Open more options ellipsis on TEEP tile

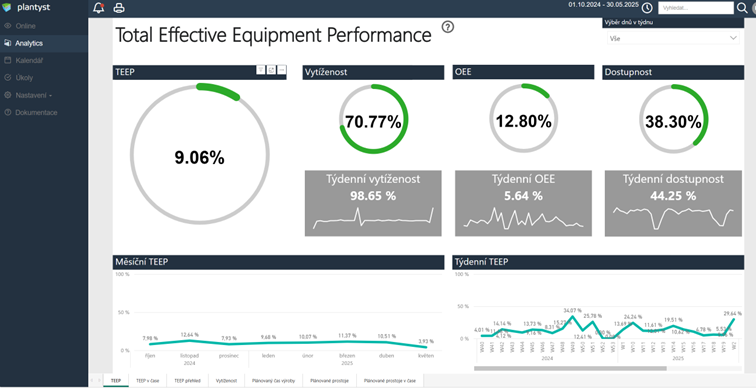tap(282, 70)
